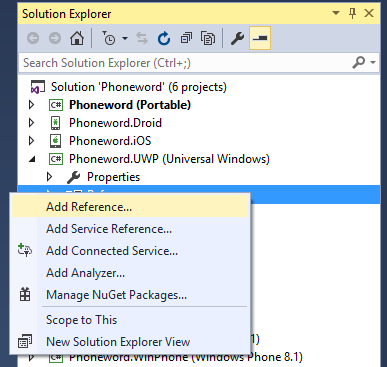
Task: Expand the Phoneword.iOS project
Action: (32, 141)
